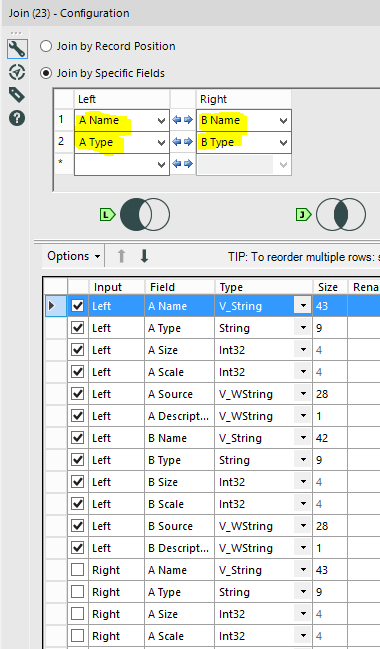Open the Navigation target icon tab
Screen dimensions: 380x649
pyautogui.click(x=17, y=72)
